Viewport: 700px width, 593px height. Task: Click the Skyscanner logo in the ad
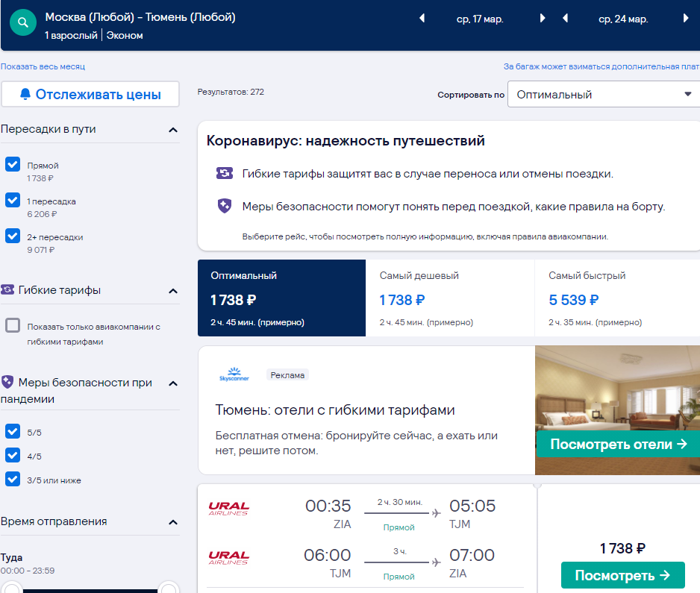234,374
